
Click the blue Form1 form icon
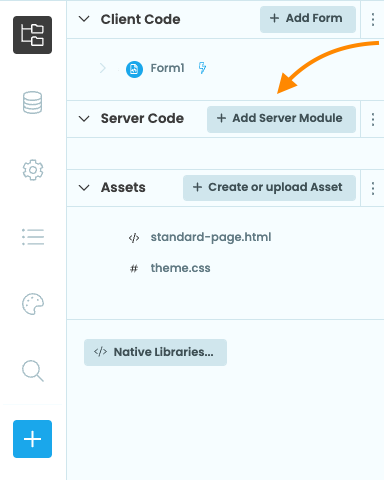[134, 69]
